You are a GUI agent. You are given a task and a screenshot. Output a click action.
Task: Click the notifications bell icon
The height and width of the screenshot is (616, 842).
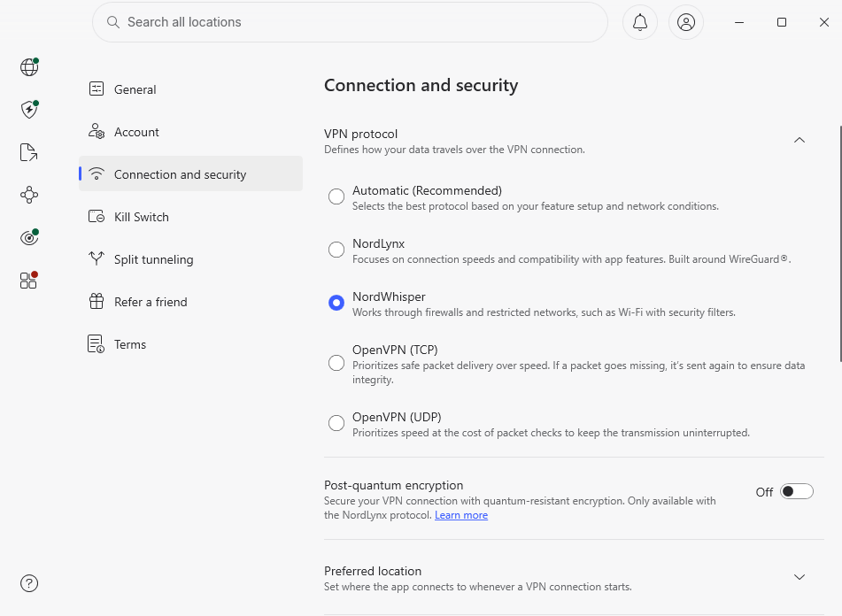(639, 22)
